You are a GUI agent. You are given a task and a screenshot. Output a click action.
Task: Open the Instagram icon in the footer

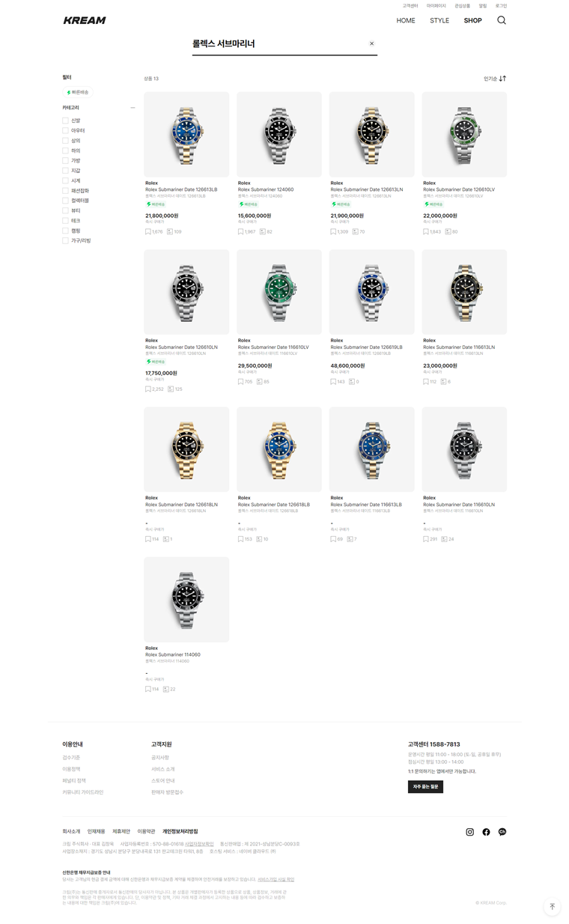[x=470, y=832]
